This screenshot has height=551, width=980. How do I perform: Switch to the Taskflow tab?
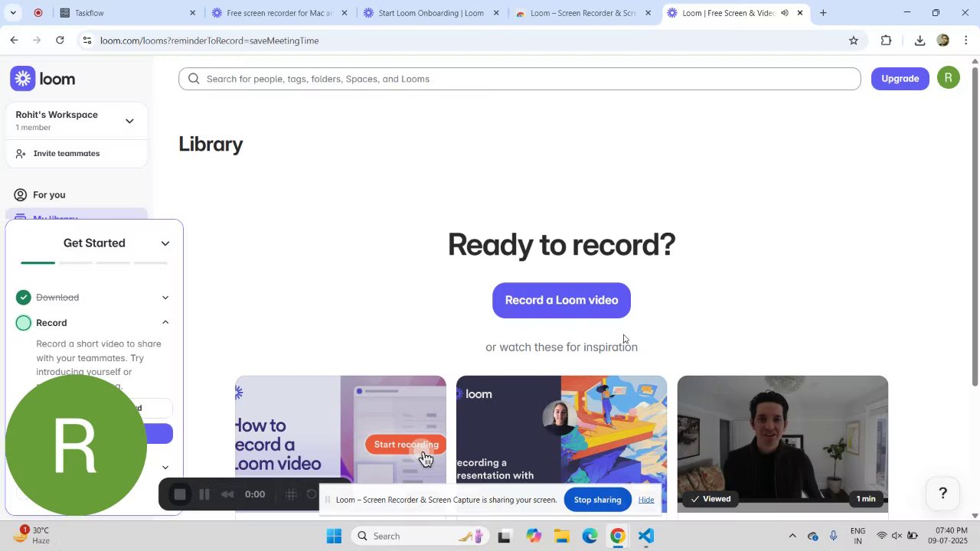click(126, 13)
